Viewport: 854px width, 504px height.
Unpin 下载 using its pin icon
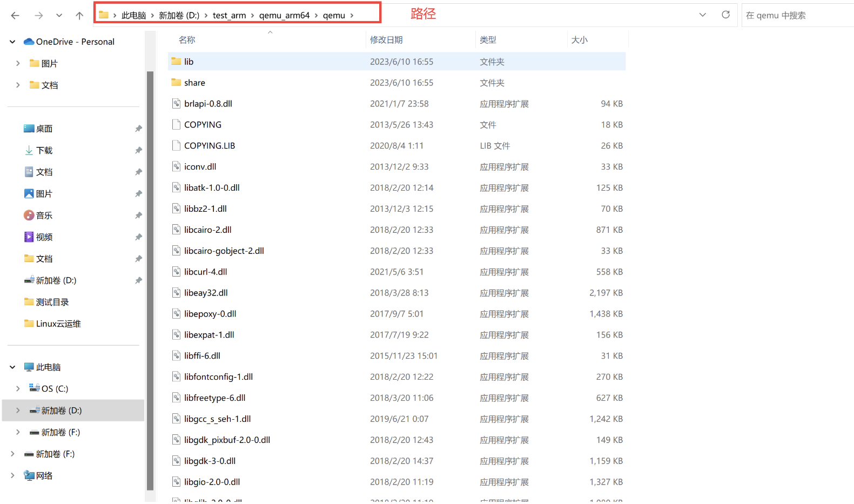click(138, 150)
